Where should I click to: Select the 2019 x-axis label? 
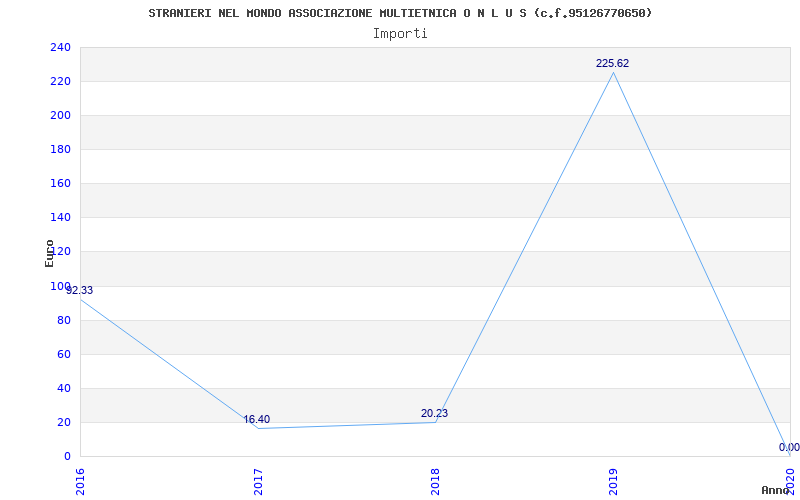click(613, 482)
